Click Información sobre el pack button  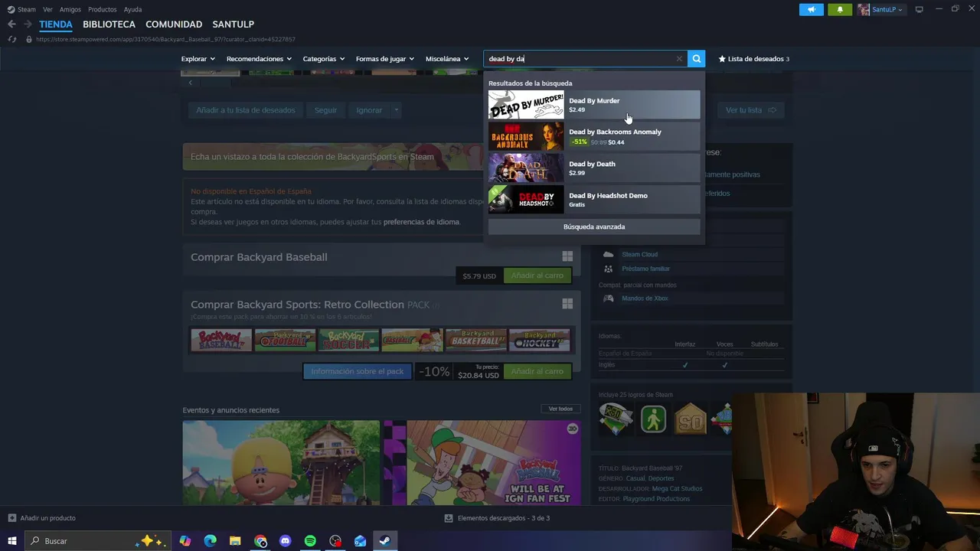357,371
